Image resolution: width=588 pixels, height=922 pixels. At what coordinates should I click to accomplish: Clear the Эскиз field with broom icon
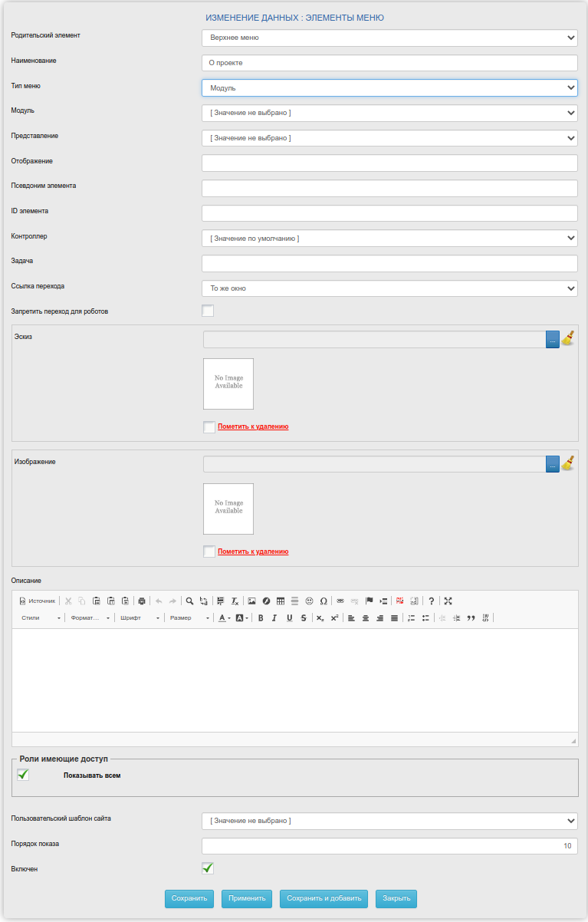click(x=568, y=338)
